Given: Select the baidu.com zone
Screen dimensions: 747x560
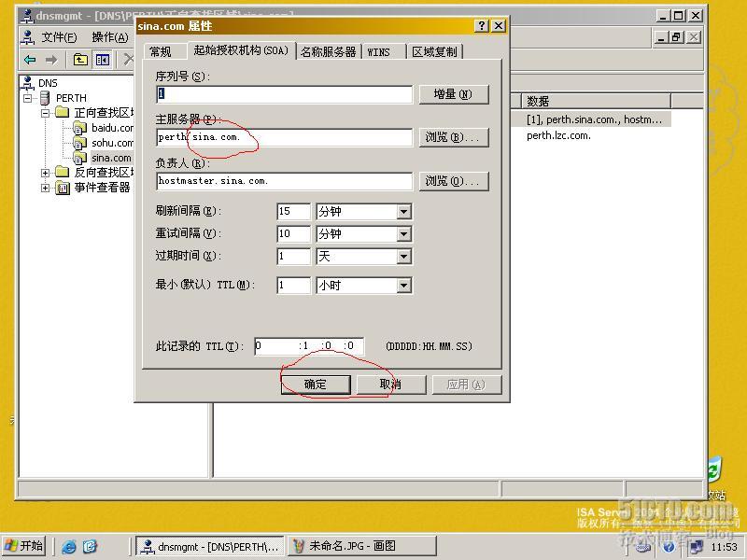Looking at the screenshot, I should pos(112,128).
